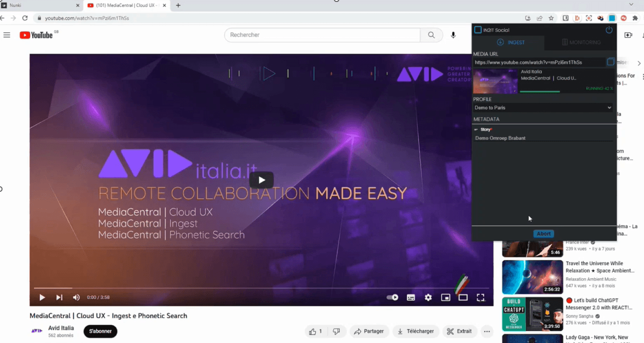Open the player settings gear

pyautogui.click(x=428, y=297)
